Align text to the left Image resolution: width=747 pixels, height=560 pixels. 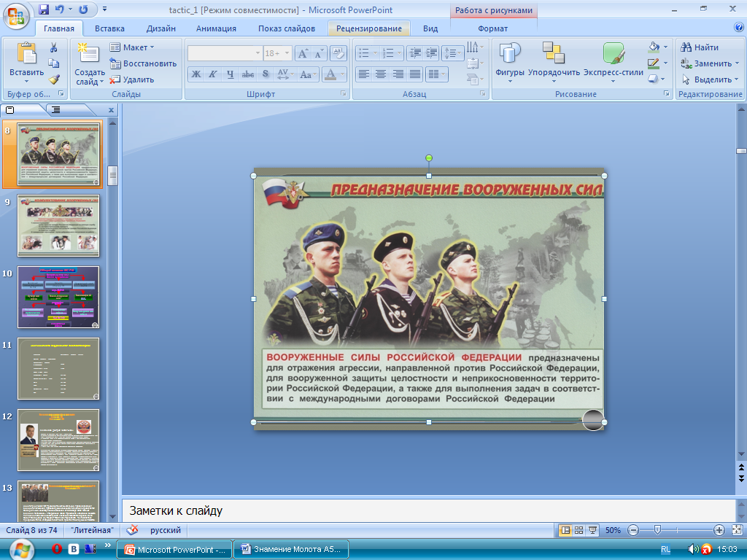coord(363,74)
